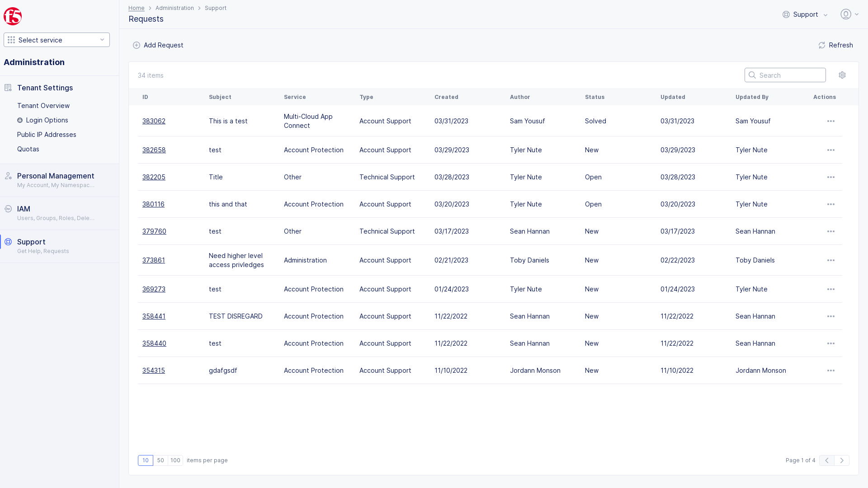Click the Add Request plus icon

pos(137,45)
